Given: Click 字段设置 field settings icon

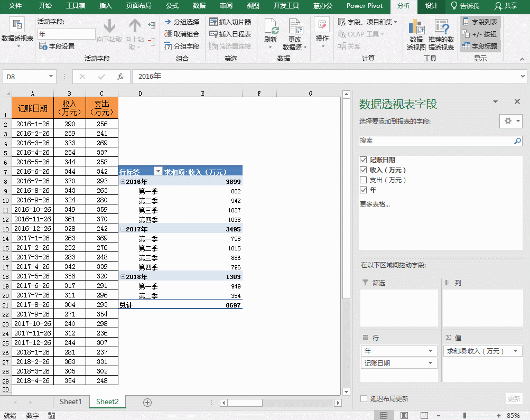Looking at the screenshot, I should point(57,46).
